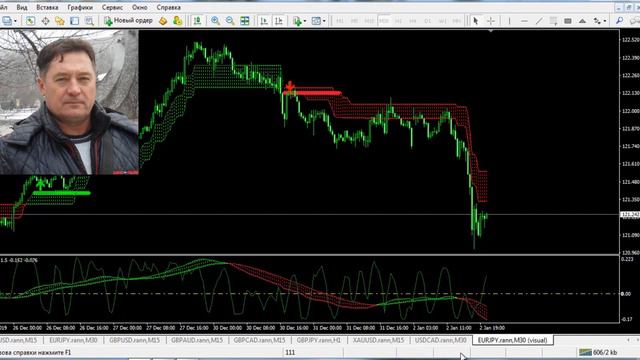Click the 606/2 kb connection status
The height and width of the screenshot is (360, 640).
click(598, 352)
